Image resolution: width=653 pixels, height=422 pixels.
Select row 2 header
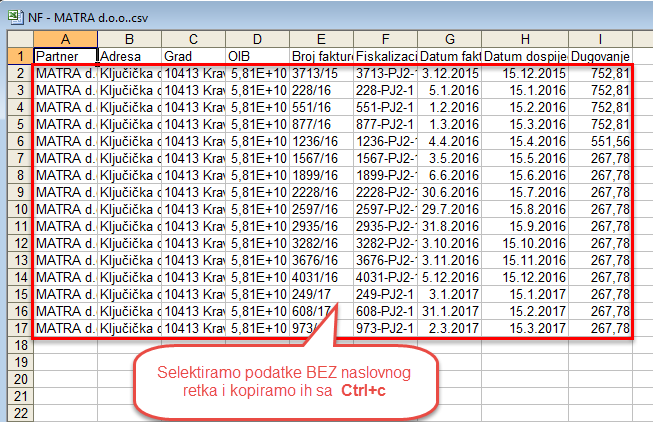(x=20, y=73)
